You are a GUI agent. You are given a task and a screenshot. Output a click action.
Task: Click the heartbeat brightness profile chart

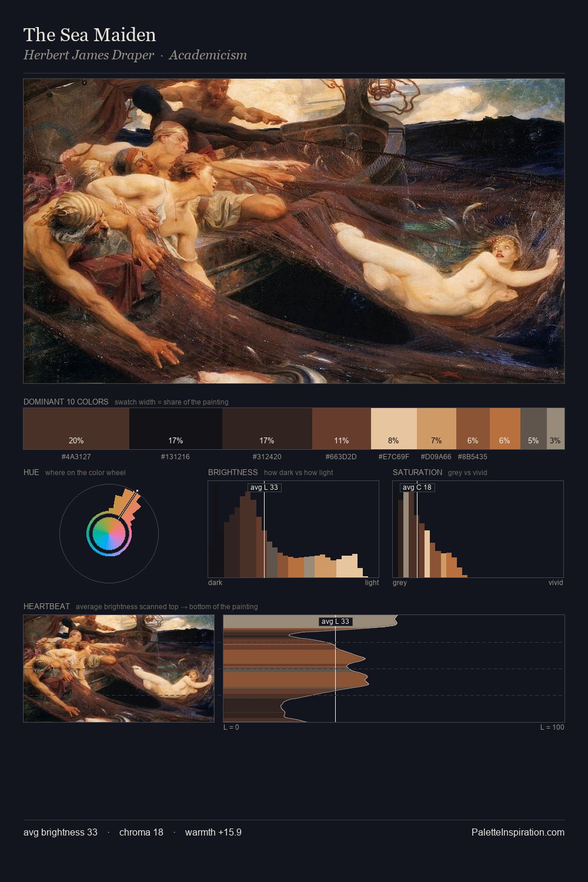[394, 669]
